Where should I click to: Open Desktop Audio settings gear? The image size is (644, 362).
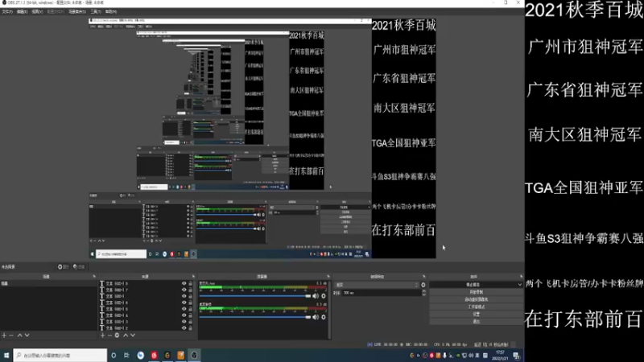(324, 317)
